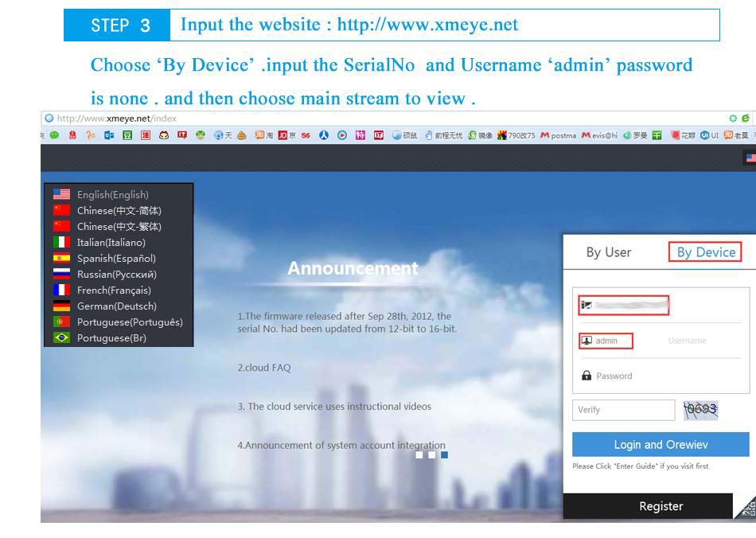Open the 2.cloud FAQ announcement
The image size is (756, 538).
coord(264,368)
